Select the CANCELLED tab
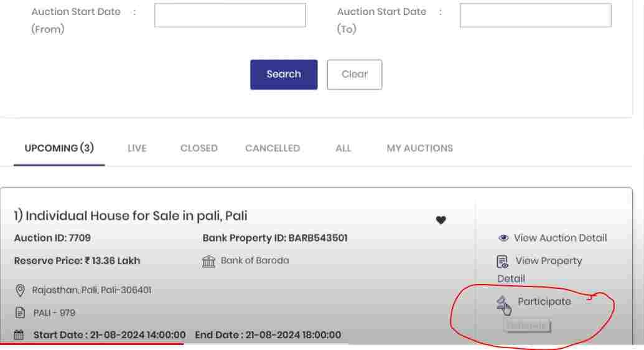The height and width of the screenshot is (350, 644). coord(273,148)
